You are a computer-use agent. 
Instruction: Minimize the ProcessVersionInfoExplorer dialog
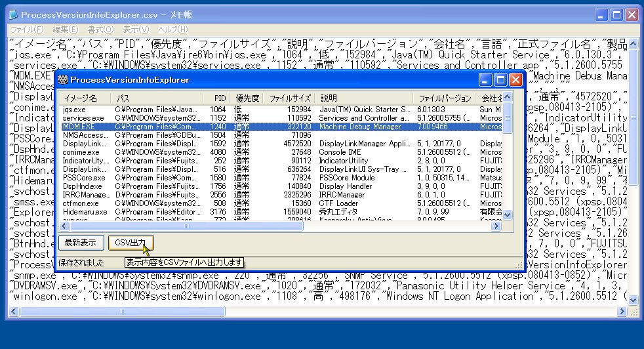point(485,80)
